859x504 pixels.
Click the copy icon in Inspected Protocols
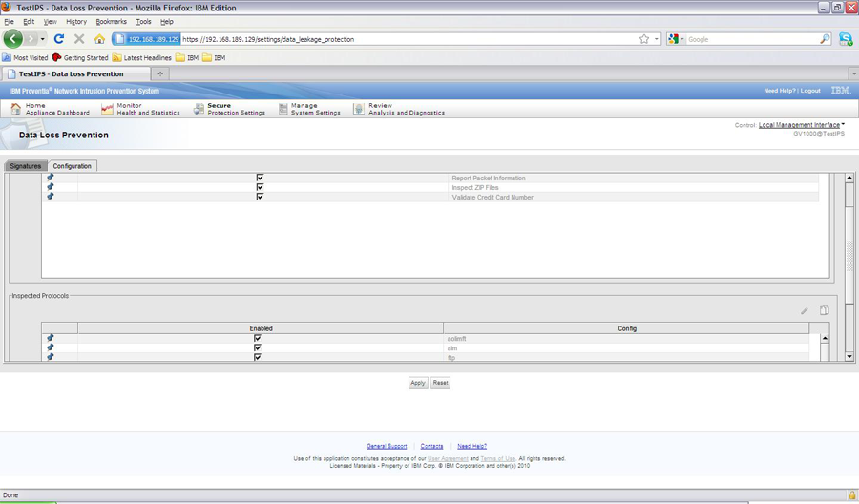coord(824,310)
